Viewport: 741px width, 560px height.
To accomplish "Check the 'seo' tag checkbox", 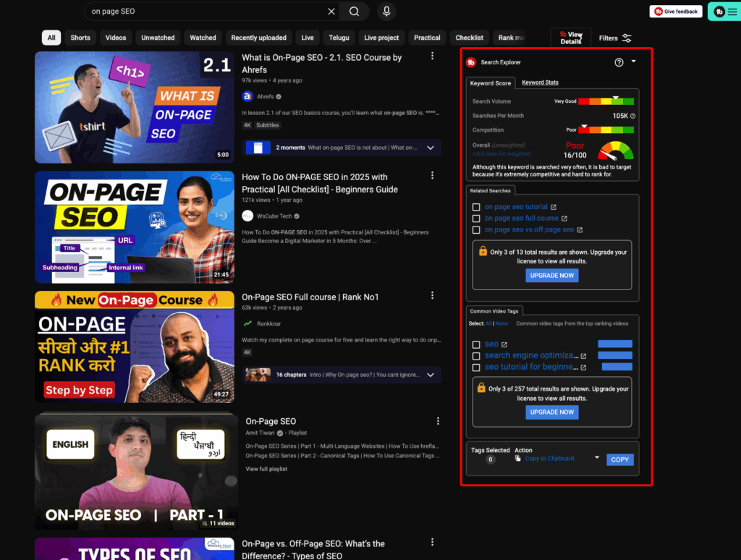I will [476, 344].
